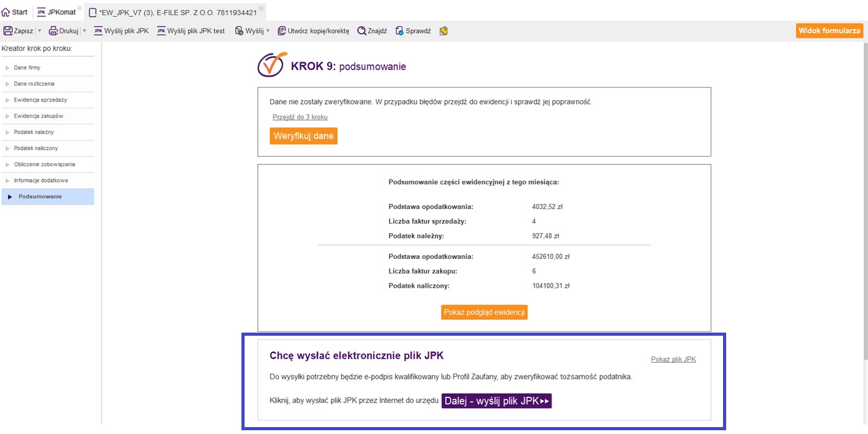Viewport: 868px width, 434px height.
Task: Click the Znajdź magnifier icon
Action: (362, 31)
